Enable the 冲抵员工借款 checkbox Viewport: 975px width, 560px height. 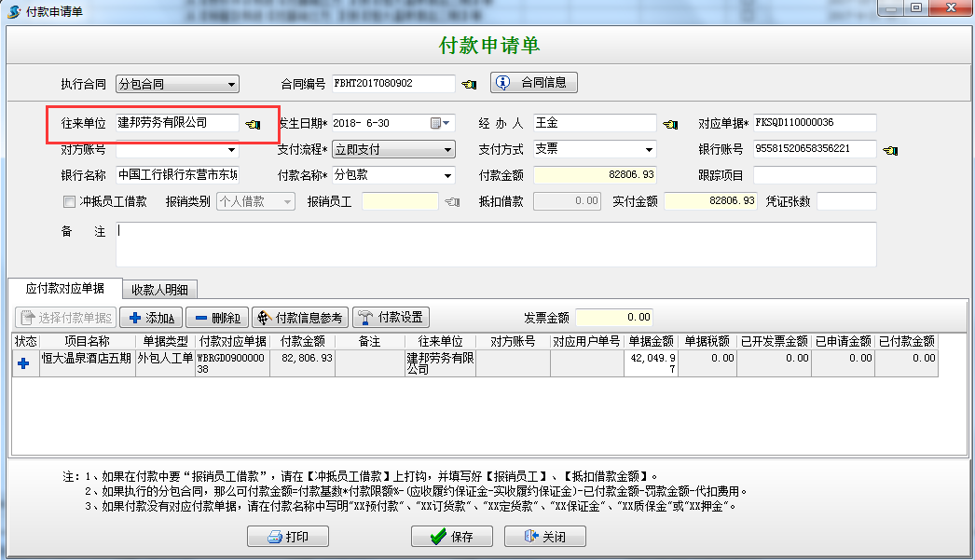click(x=69, y=201)
